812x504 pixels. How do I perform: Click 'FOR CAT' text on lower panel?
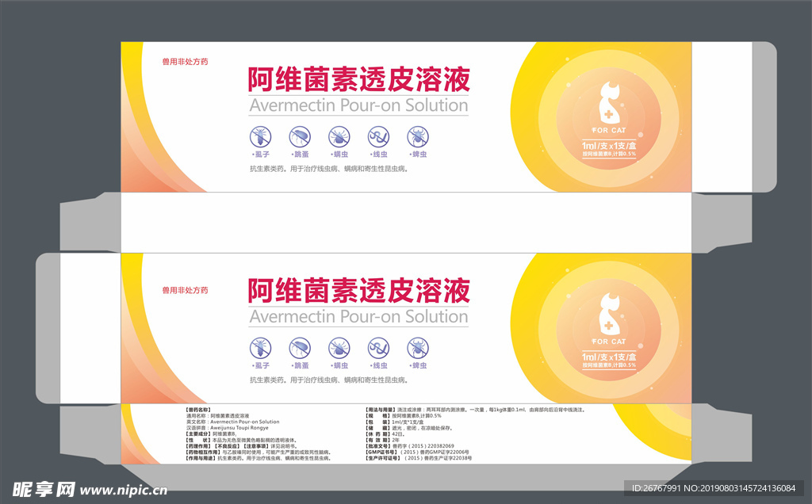(609, 342)
